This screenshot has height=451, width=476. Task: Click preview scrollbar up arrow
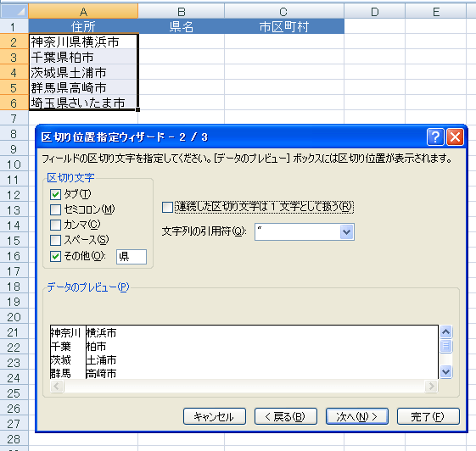coord(445,332)
